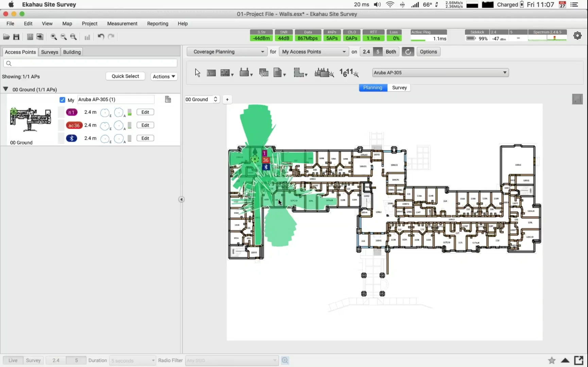Uncheck the My Aruba AP-305 checkbox
The image size is (588, 367).
(x=62, y=100)
